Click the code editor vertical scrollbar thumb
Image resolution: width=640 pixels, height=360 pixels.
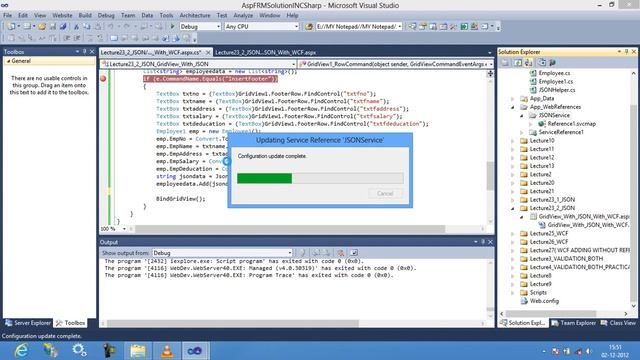490,176
